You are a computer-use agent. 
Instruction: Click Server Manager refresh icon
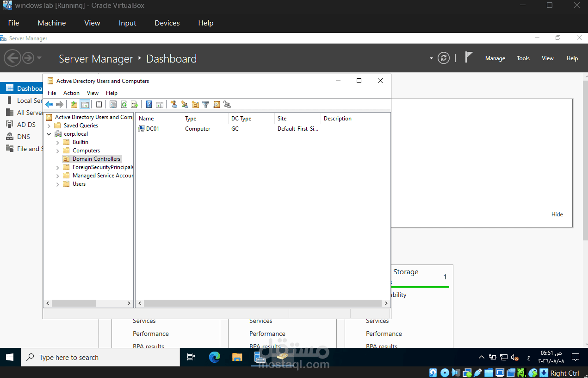pyautogui.click(x=444, y=58)
